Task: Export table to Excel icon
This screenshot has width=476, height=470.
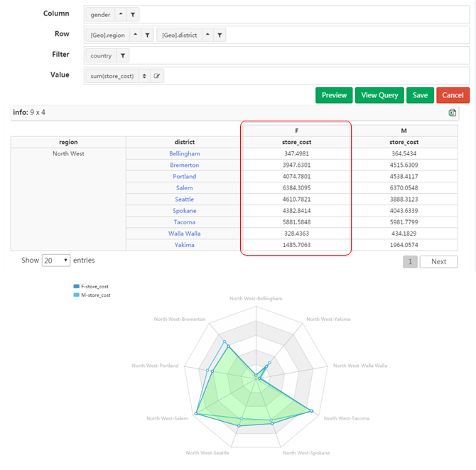Action: [x=453, y=113]
